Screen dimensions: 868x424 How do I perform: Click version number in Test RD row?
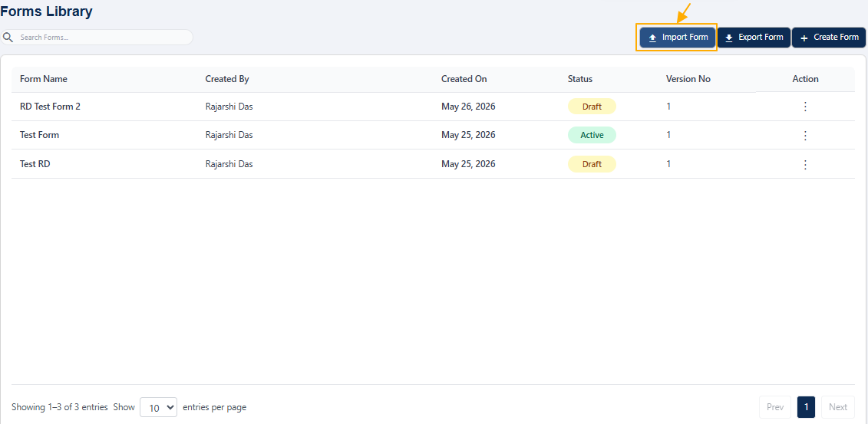[668, 163]
